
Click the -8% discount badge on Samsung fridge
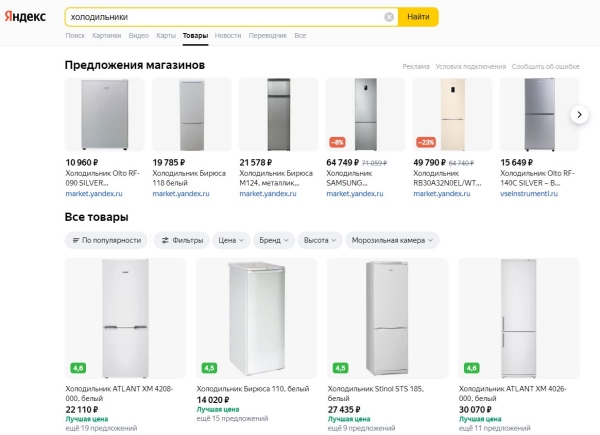point(337,142)
